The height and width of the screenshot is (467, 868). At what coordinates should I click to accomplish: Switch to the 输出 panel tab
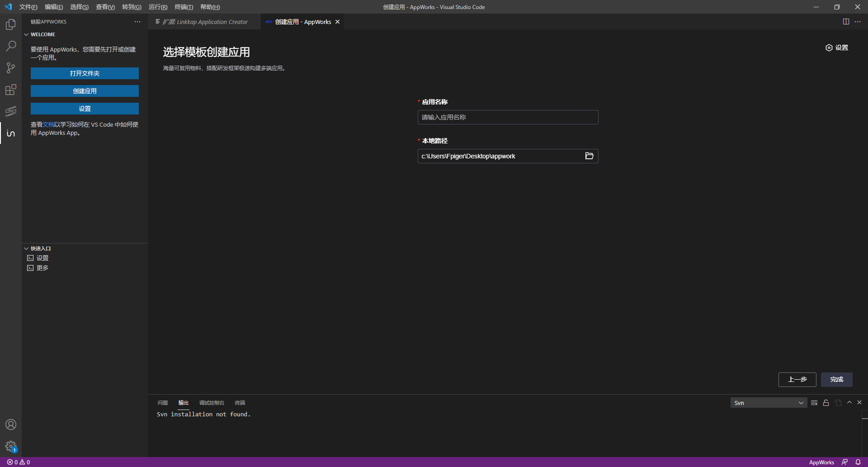pyautogui.click(x=183, y=403)
